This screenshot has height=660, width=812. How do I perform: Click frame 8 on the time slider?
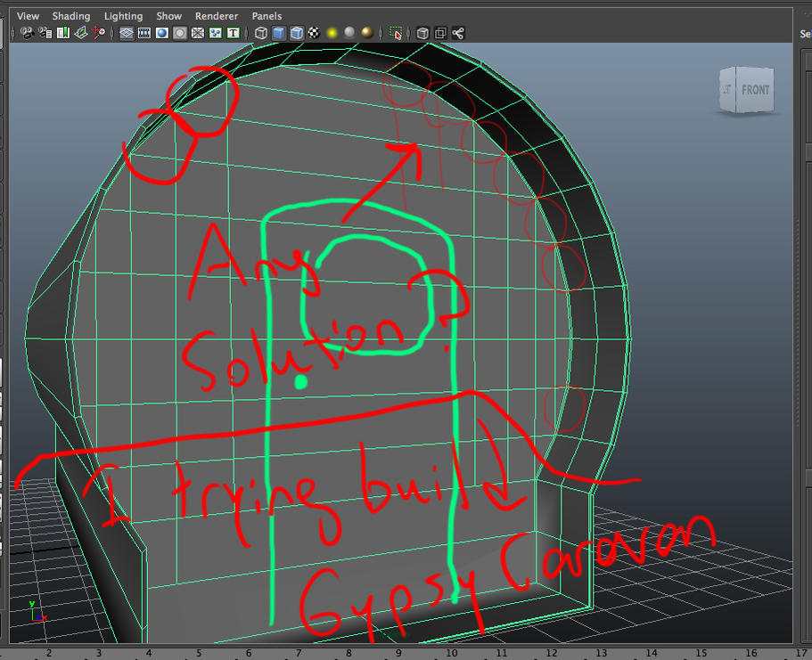(x=348, y=651)
